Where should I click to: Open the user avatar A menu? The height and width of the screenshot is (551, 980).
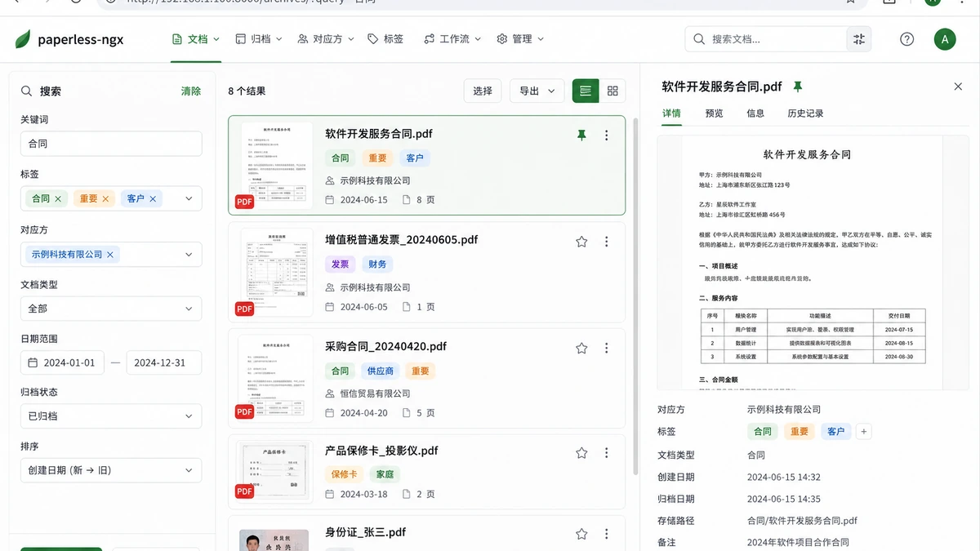pyautogui.click(x=945, y=38)
